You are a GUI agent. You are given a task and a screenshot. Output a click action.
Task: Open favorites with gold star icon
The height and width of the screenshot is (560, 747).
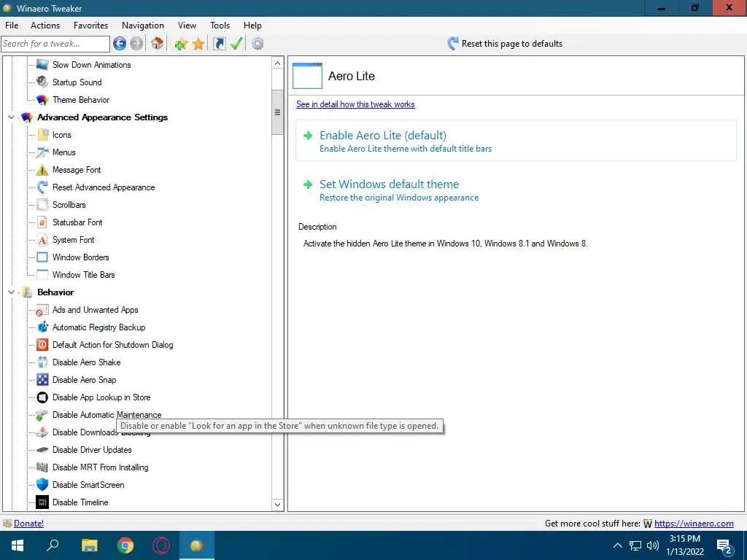click(x=198, y=44)
